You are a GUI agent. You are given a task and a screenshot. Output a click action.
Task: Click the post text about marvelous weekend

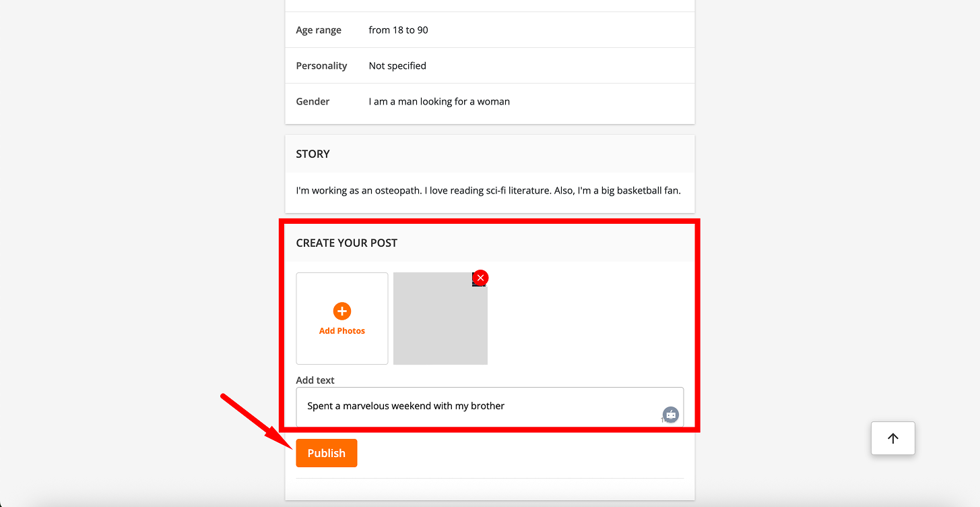tap(405, 405)
